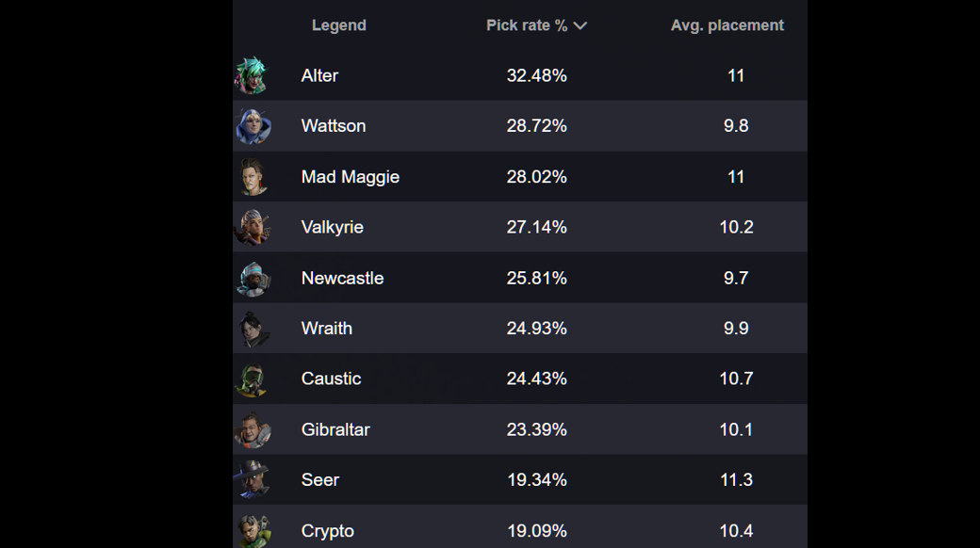Sort by the Pick rate % column header
Screen dimensions: 980x548
coord(527,25)
